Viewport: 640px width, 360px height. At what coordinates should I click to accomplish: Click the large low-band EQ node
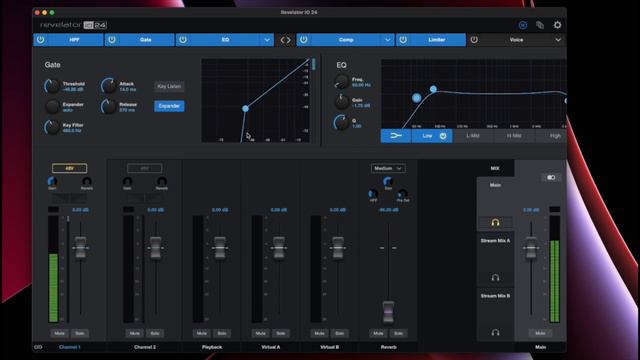click(416, 98)
